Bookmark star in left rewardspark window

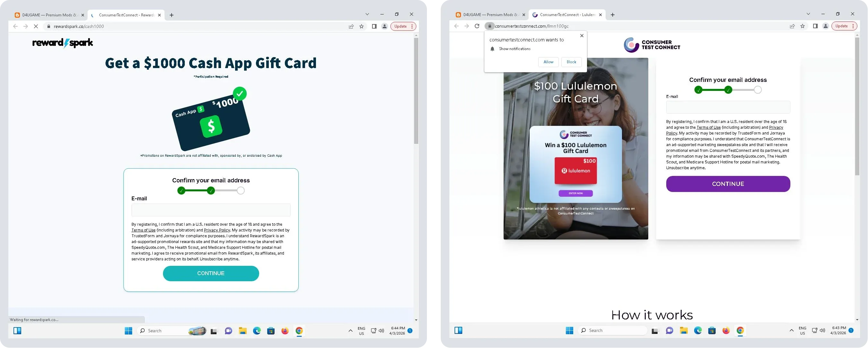tap(362, 26)
